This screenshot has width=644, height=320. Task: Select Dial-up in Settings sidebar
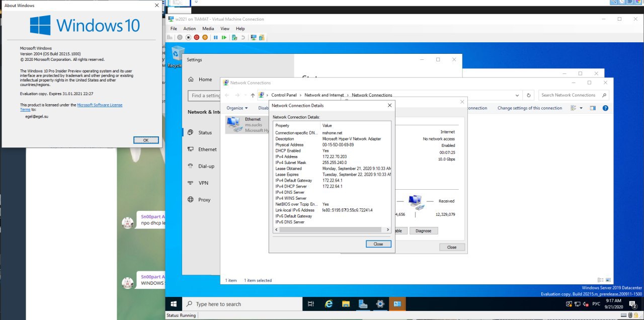[202, 166]
